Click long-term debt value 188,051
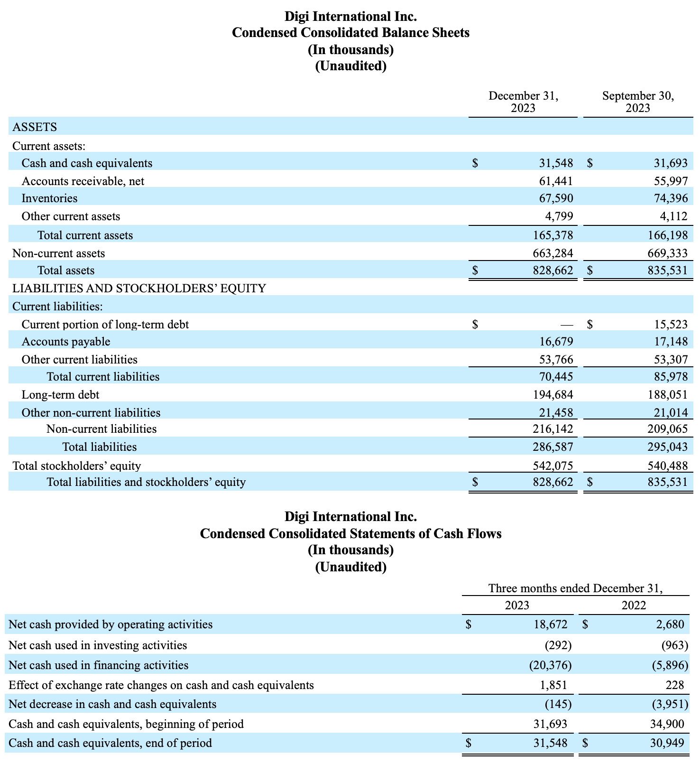Image resolution: width=700 pixels, height=764 pixels. pyautogui.click(x=668, y=395)
